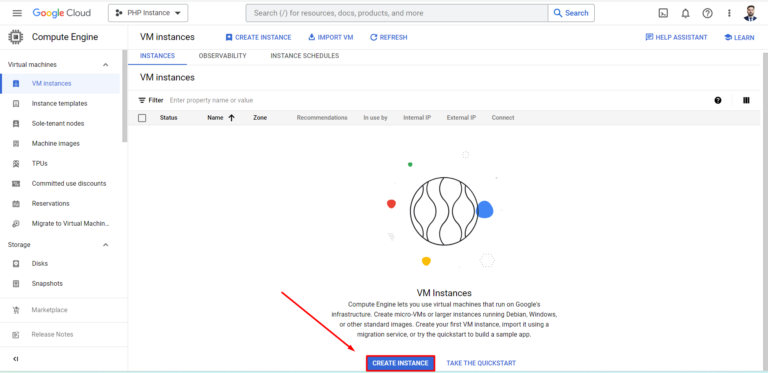Open the Help Assistant panel

point(676,37)
